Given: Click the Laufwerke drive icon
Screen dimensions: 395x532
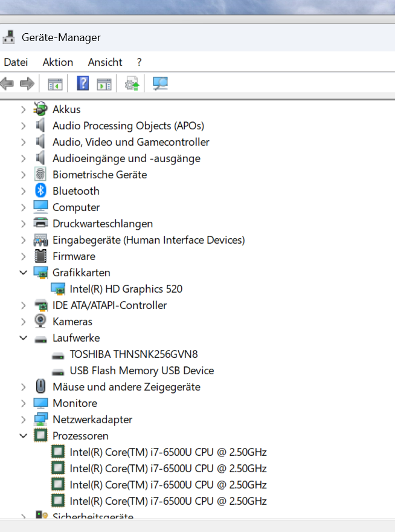Looking at the screenshot, I should tap(40, 339).
